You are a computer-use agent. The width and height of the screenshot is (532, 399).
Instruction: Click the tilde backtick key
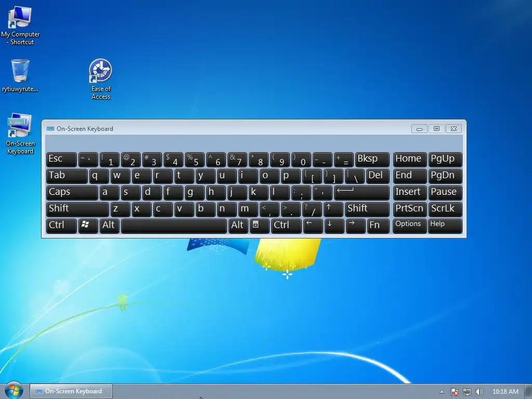click(88, 159)
